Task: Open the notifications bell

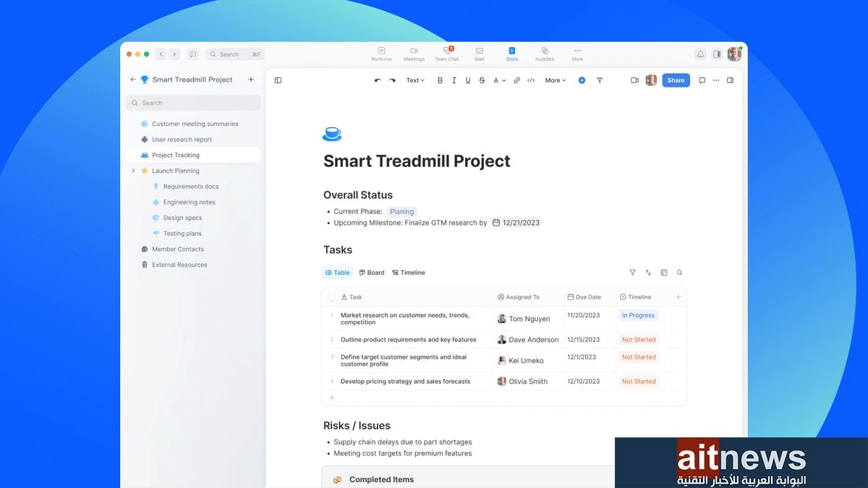Action: tap(700, 54)
